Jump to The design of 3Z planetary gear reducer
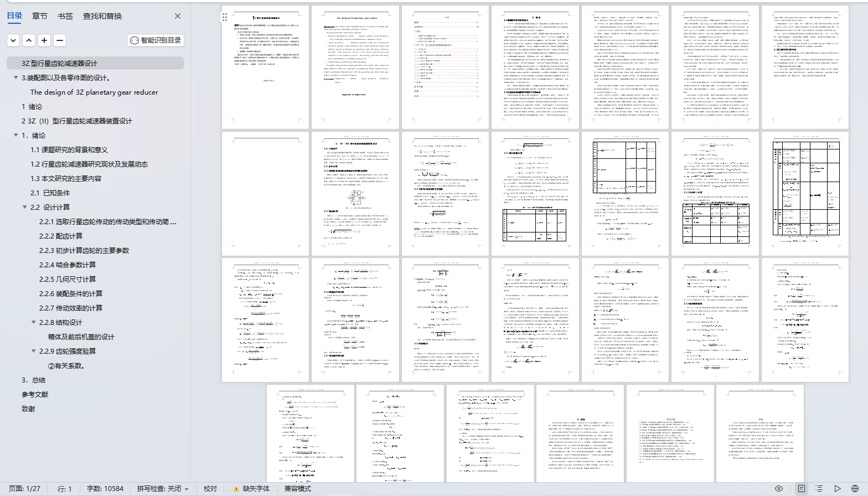 pos(94,92)
